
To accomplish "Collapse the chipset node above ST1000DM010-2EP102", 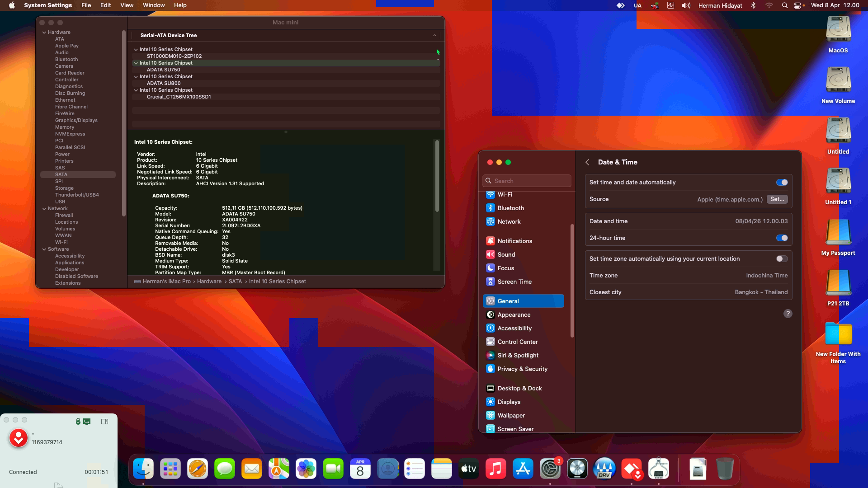I will coord(136,50).
